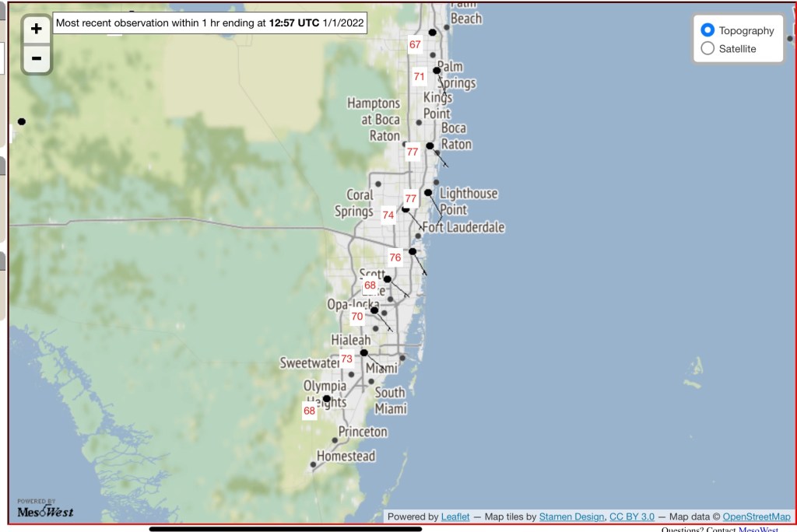Switch to the Satellite map layer
This screenshot has width=797, height=532.
pyautogui.click(x=707, y=48)
